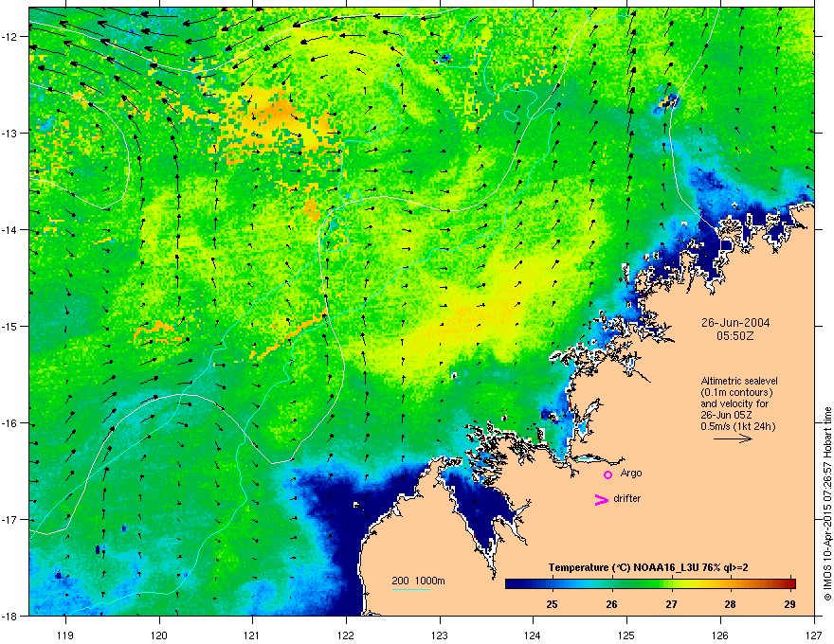Click the 120 longitude axis label

click(159, 635)
